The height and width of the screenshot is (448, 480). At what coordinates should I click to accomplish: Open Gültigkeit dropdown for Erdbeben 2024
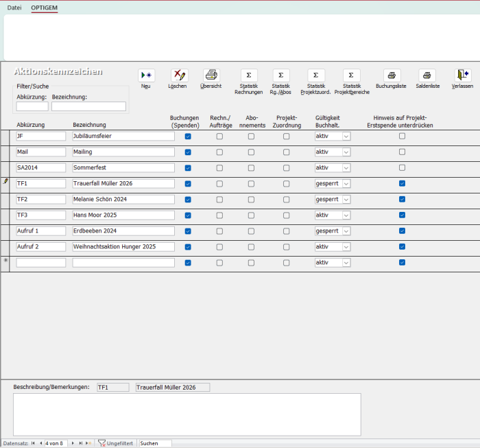pyautogui.click(x=346, y=231)
